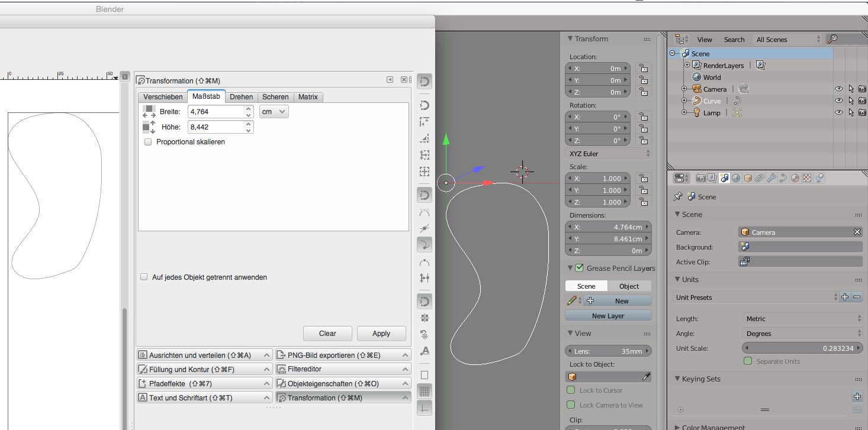Viewport: 868px width, 430px height.
Task: Check Auf jedes Objekt getrennt anwenden
Action: coord(144,277)
